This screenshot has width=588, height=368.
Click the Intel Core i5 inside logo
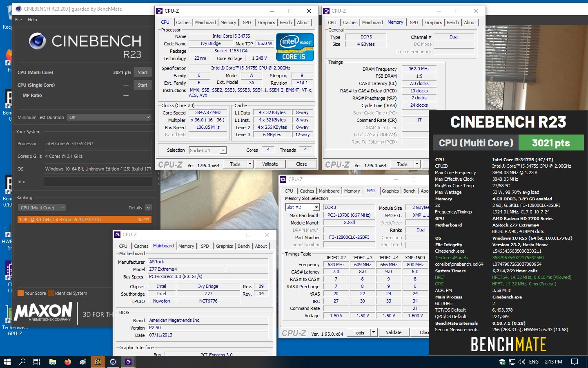point(295,47)
